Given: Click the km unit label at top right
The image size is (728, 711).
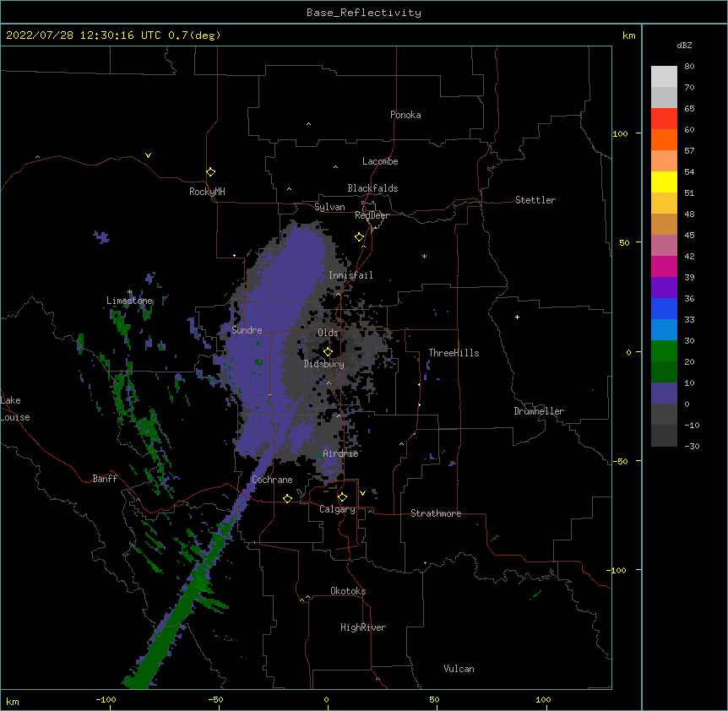Looking at the screenshot, I should (628, 35).
